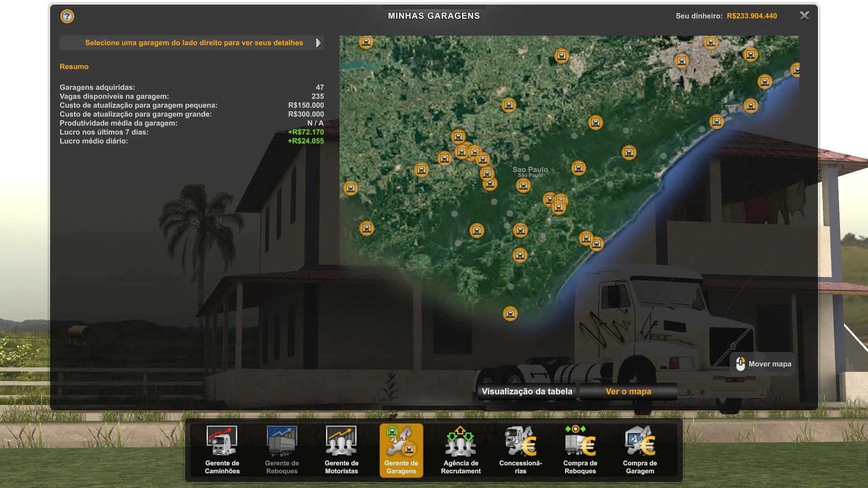Open Compra de Reboques shop
The width and height of the screenshot is (868, 488).
click(580, 450)
